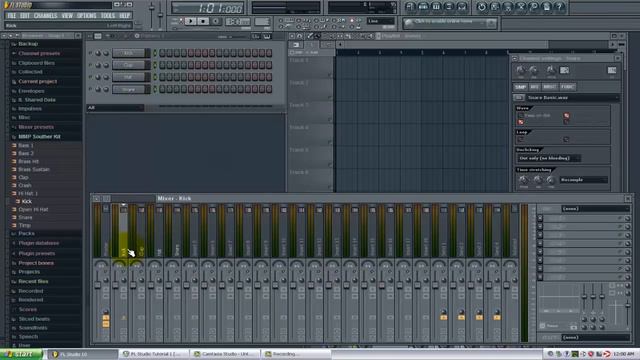Open the browser shortcut icon
This screenshot has width=640, height=360.
click(449, 7)
